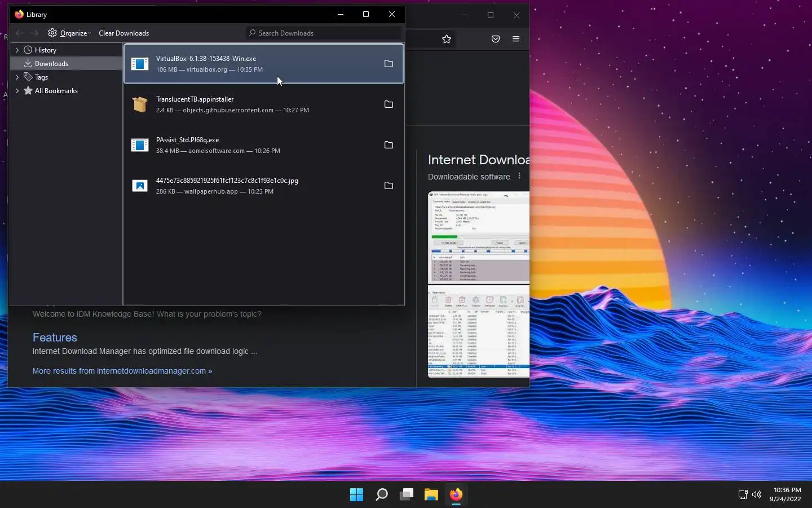Select the VirtualBox-6.1.38-153438-Win.exe download row
The width and height of the screenshot is (812, 508).
[x=264, y=64]
